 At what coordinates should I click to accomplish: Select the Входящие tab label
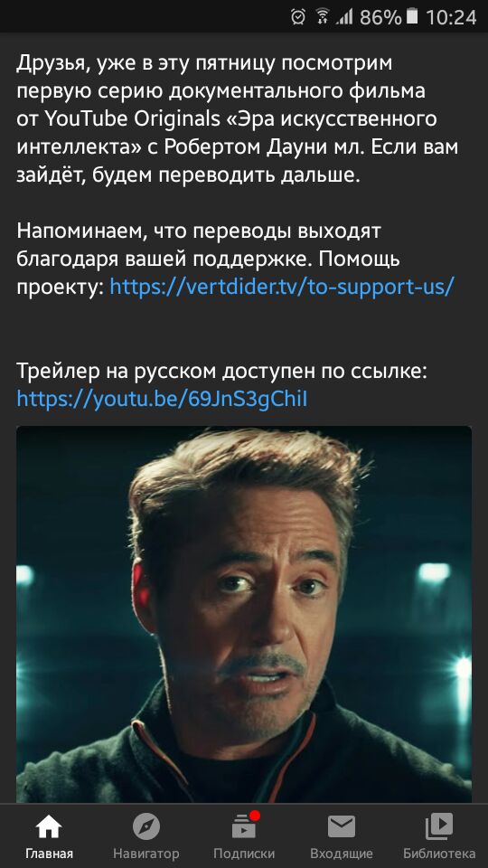[x=342, y=854]
